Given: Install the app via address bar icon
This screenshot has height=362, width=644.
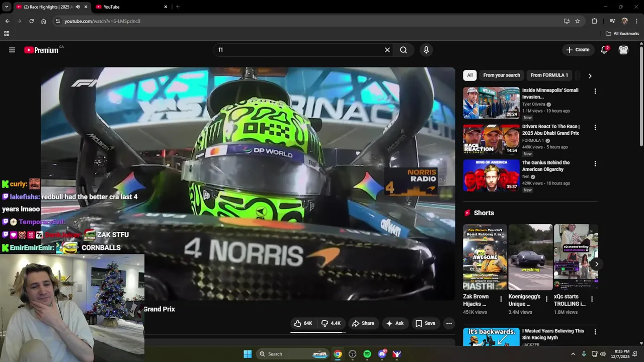Looking at the screenshot, I should coord(567,21).
